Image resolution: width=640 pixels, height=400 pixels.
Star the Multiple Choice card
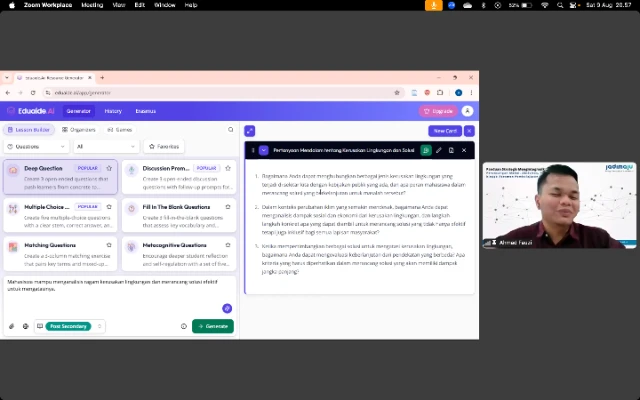[x=109, y=207]
